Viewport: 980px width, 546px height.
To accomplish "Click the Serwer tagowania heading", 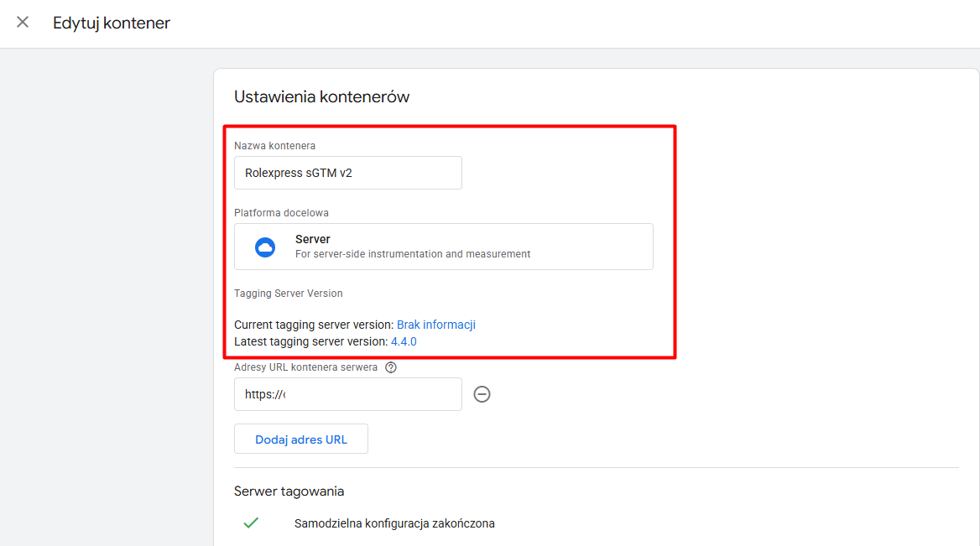I will (289, 491).
